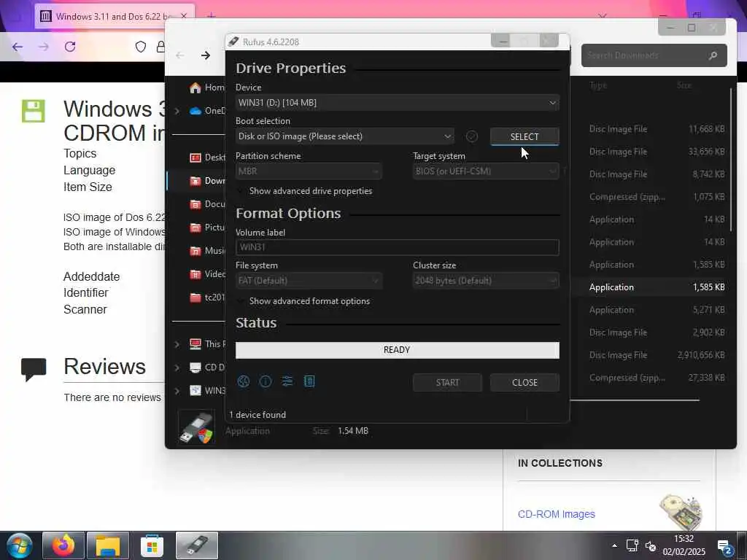Click Home in Explorer sidebar
Image resolution: width=747 pixels, height=560 pixels.
(x=206, y=87)
